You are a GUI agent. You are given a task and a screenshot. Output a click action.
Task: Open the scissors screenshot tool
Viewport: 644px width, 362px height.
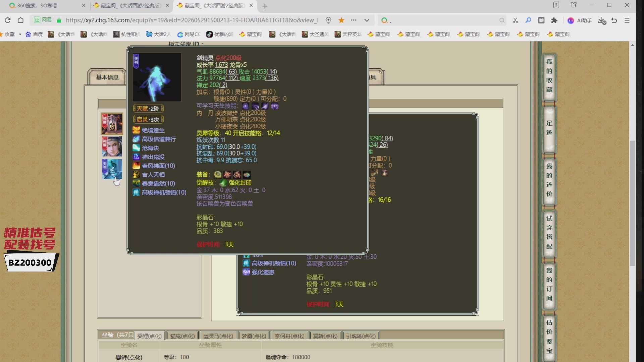point(516,20)
